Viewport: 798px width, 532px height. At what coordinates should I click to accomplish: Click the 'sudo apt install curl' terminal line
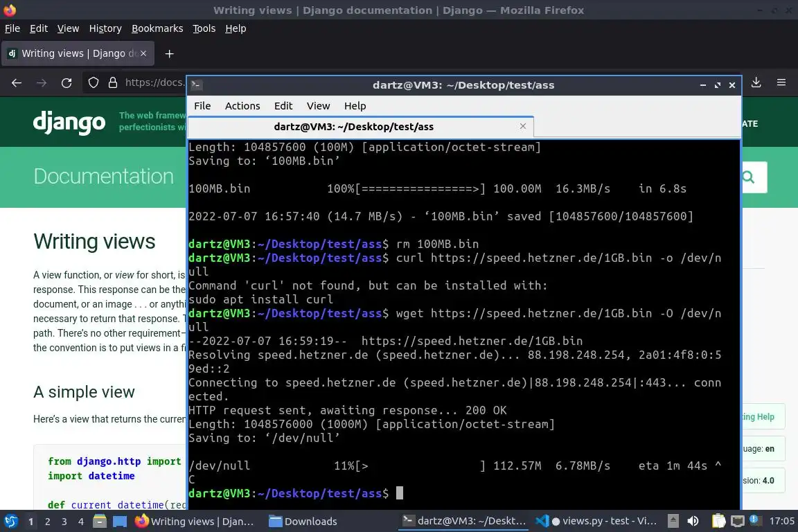point(260,299)
